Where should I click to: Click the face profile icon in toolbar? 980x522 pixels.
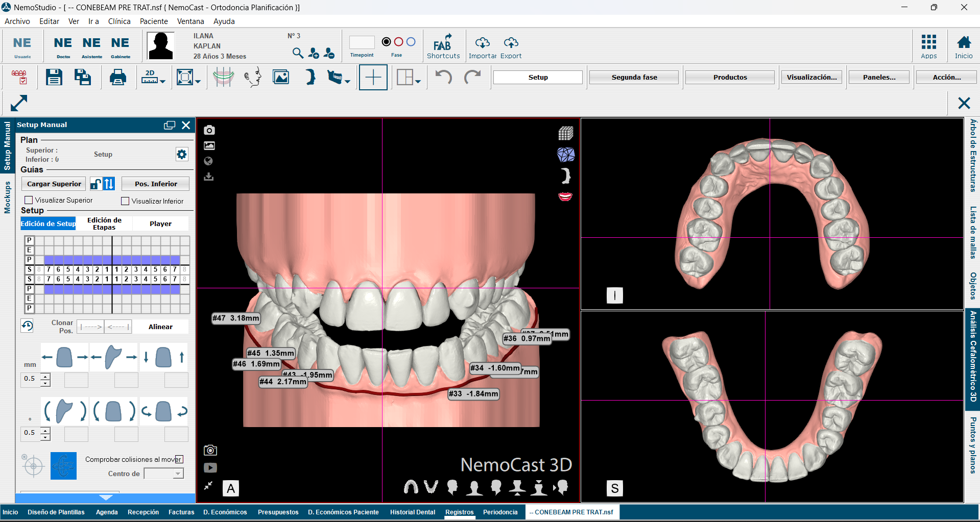pos(253,78)
